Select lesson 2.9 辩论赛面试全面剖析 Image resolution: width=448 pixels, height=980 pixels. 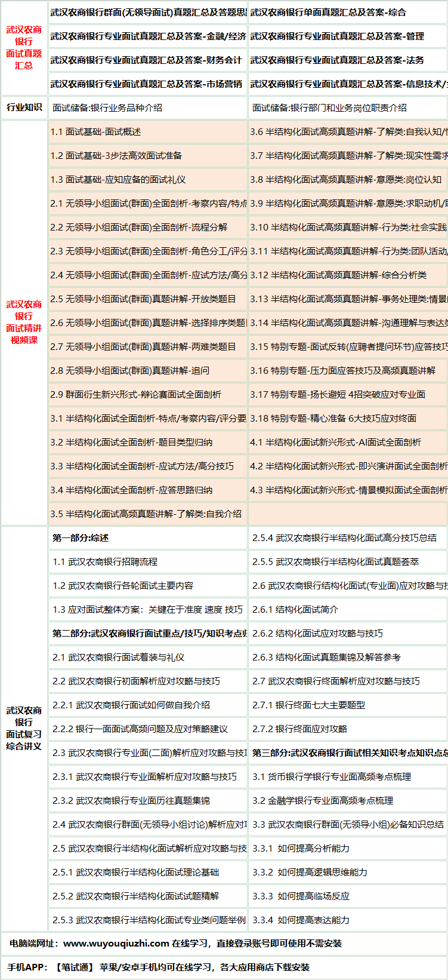coord(135,395)
